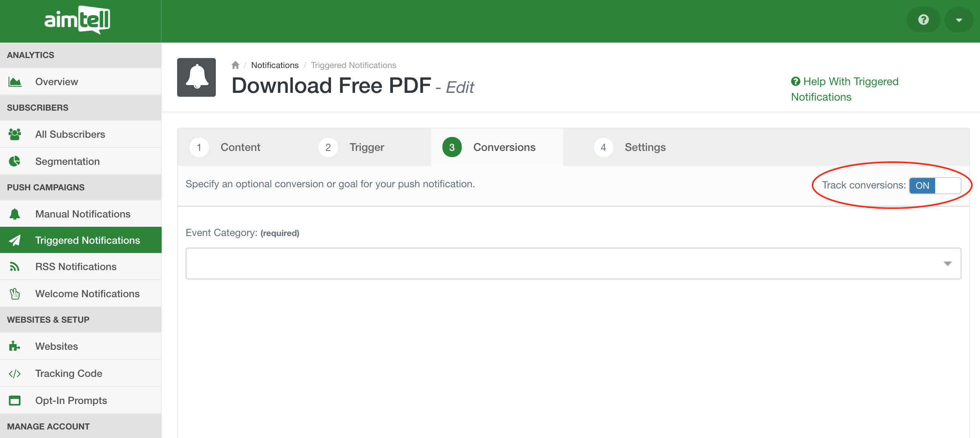Open the account dropdown arrow in header
This screenshot has height=438, width=980.
959,20
